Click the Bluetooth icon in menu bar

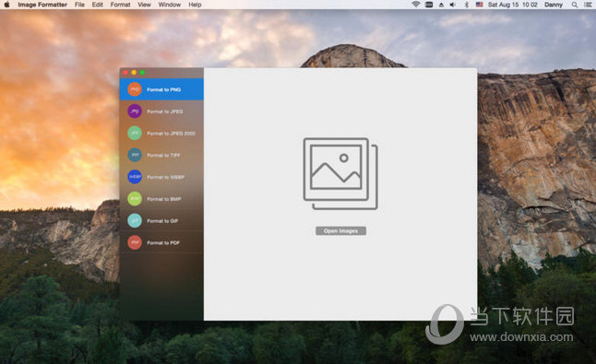467,5
